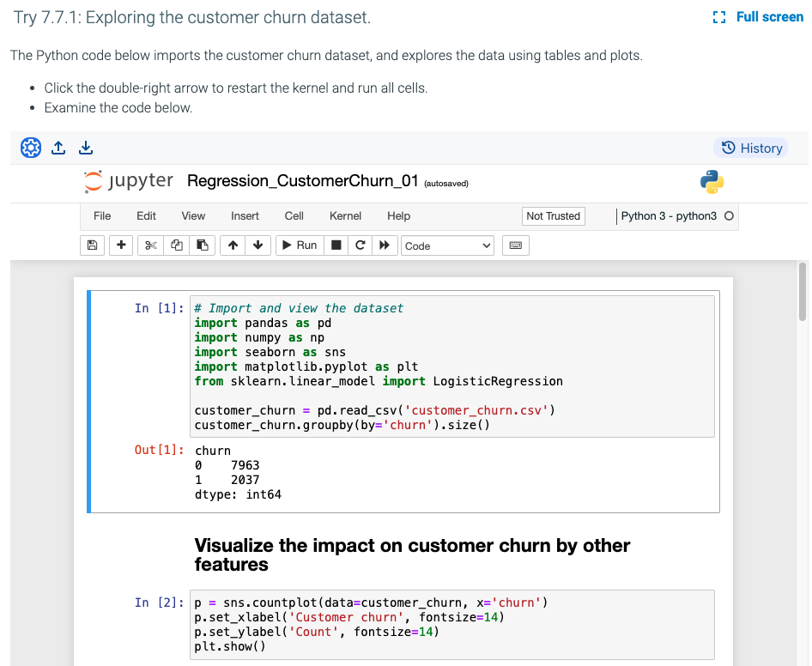Click into the In [1] code cell
This screenshot has height=666, width=812.
452,366
